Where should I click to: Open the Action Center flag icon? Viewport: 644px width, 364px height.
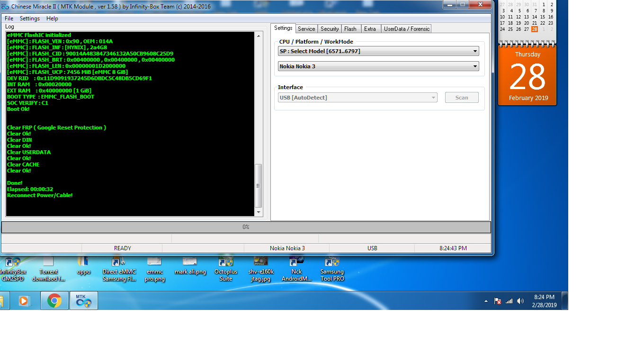pos(498,301)
